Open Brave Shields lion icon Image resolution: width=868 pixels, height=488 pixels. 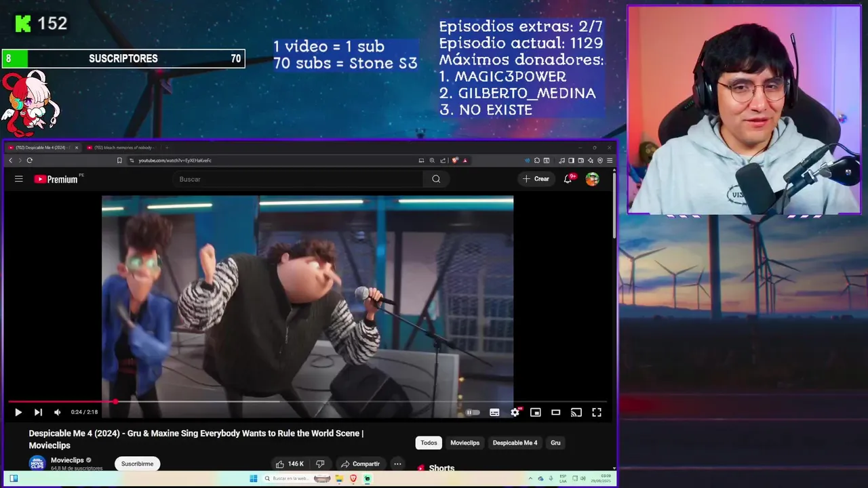(455, 161)
